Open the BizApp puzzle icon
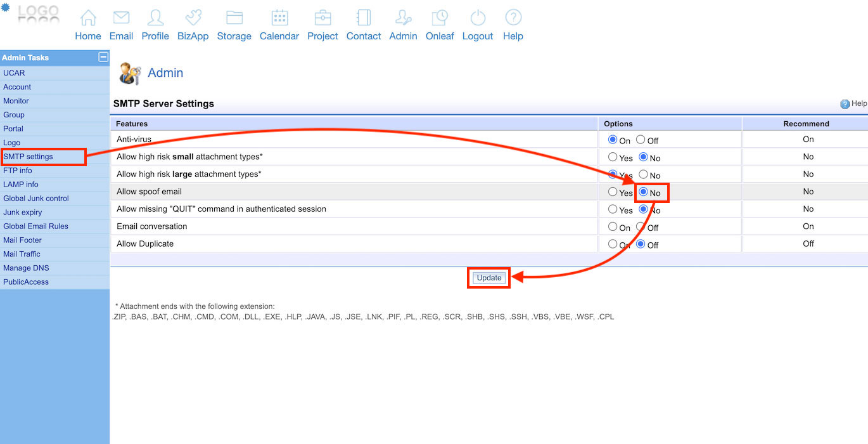Screen dimensions: 868x444 pos(193,18)
